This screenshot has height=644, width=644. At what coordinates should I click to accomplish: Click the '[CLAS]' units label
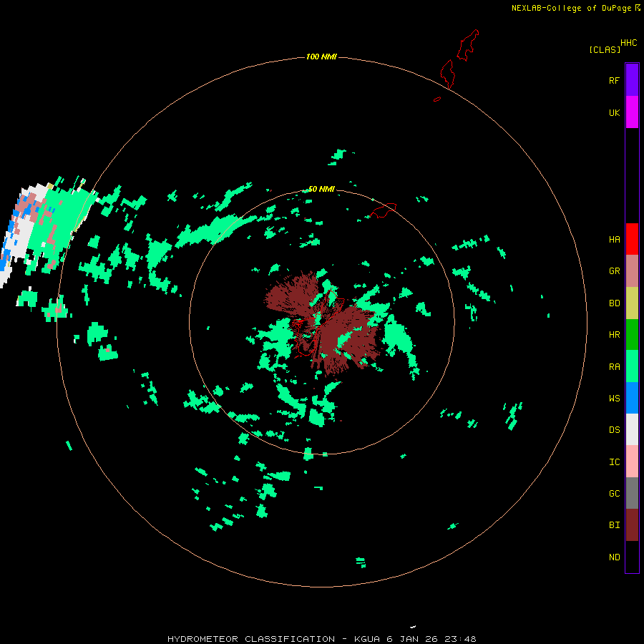605,49
